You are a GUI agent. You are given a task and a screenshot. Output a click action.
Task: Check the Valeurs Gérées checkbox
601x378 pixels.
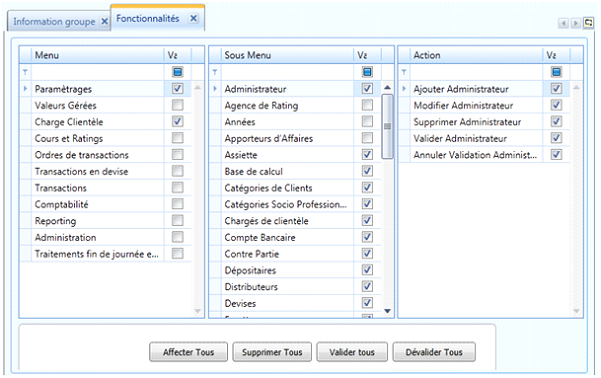(177, 105)
